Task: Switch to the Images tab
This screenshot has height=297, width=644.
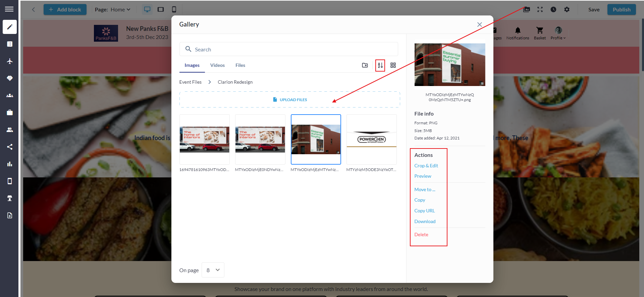Action: pyautogui.click(x=192, y=65)
